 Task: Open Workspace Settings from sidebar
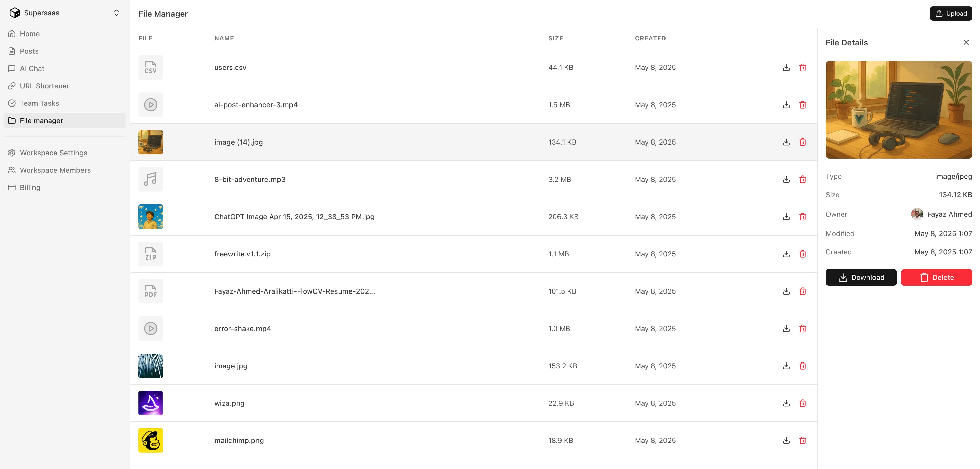(x=53, y=153)
